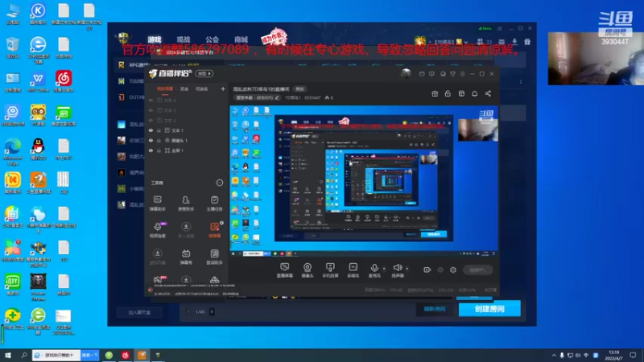Click 创建房间 create room button
644x362 pixels.
pos(489,309)
